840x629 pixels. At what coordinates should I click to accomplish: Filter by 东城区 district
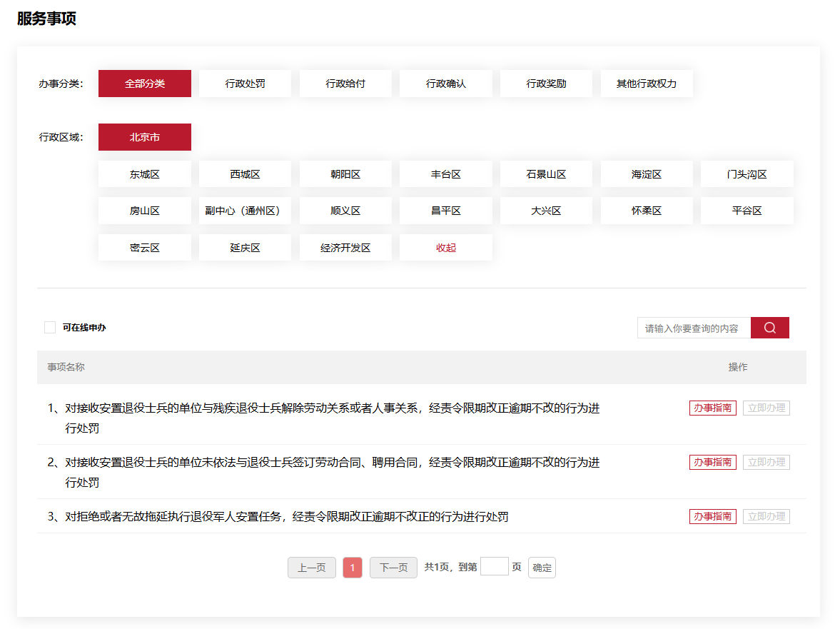pyautogui.click(x=144, y=173)
